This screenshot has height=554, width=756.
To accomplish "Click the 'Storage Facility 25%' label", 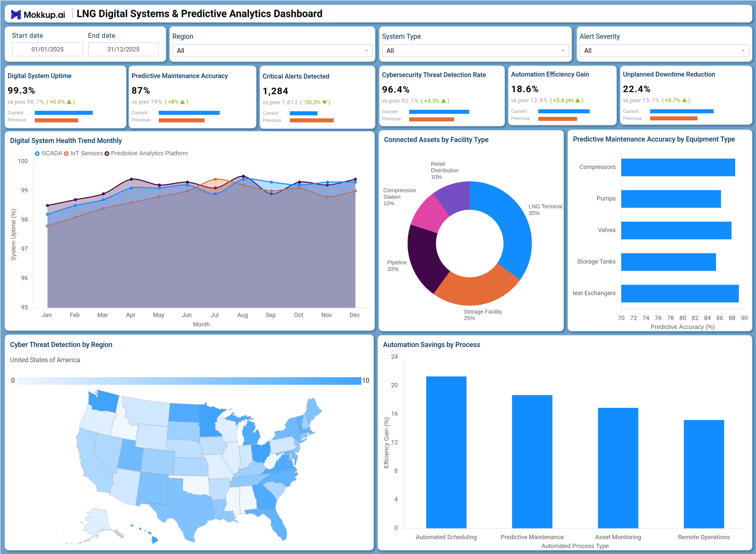I will (483, 315).
